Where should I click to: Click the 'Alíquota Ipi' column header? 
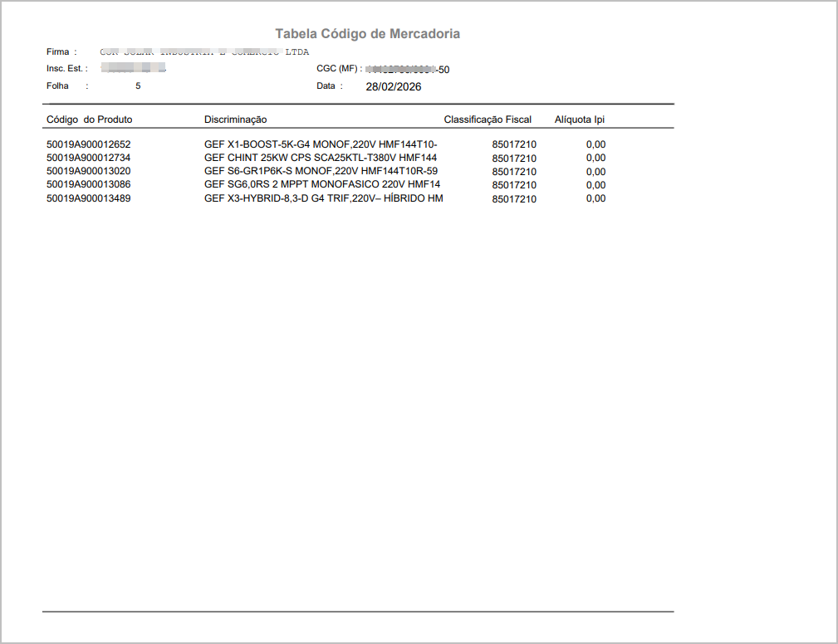point(579,120)
